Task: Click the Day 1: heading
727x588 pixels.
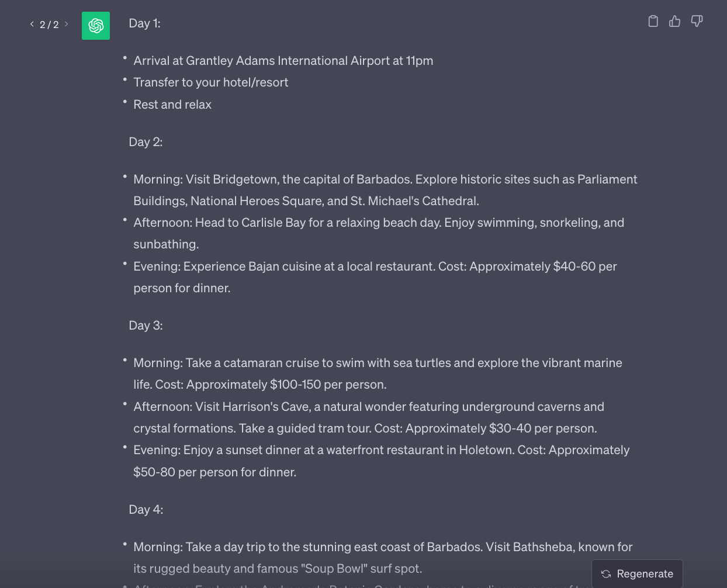Action: [144, 23]
